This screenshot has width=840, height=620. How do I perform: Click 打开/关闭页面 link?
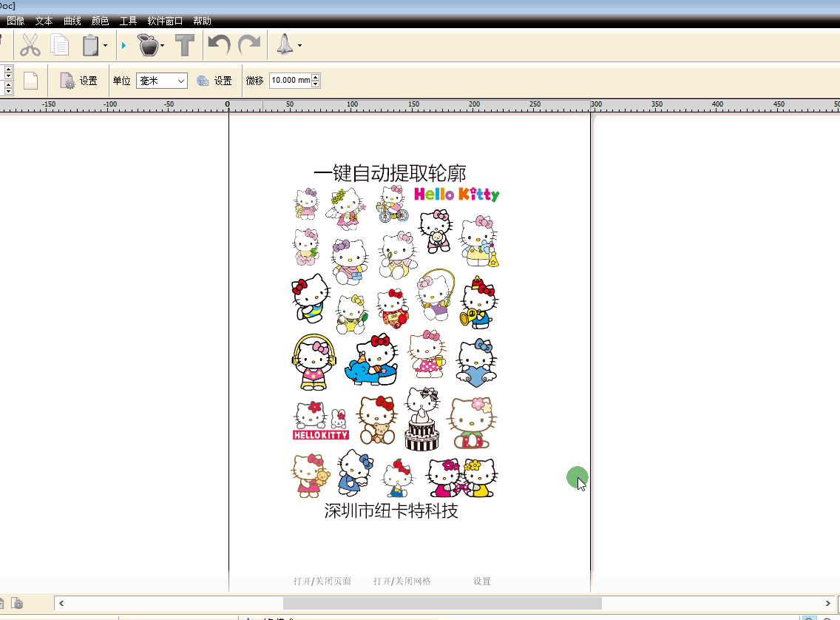coord(322,581)
